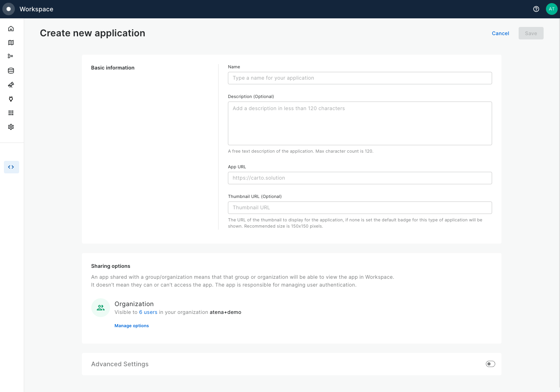Focus the Thumbnail URL field
560x392 pixels.
pos(360,208)
